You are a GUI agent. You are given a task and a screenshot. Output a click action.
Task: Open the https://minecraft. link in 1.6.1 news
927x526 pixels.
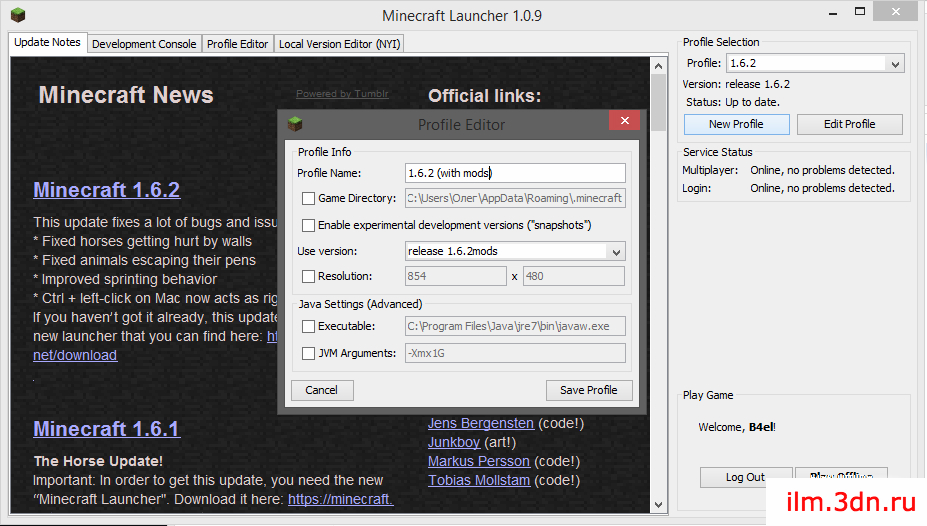[x=341, y=499]
